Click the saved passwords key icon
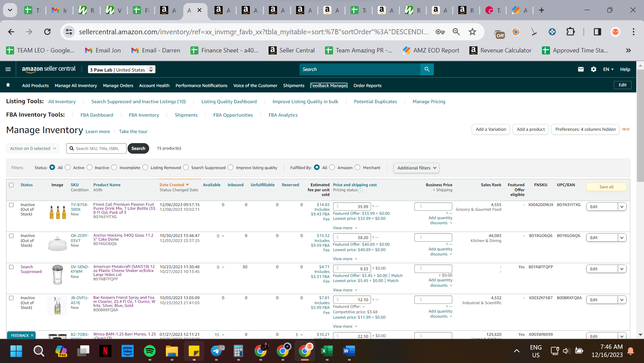 (440, 32)
